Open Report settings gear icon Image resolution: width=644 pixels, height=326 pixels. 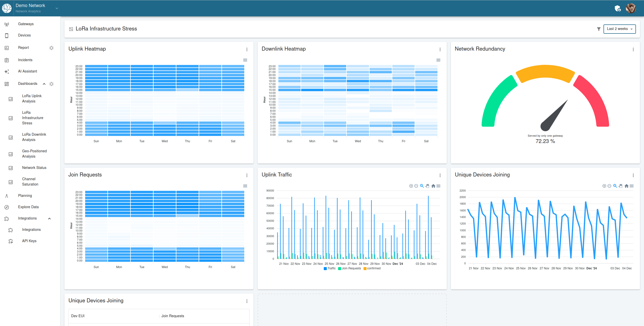pos(51,48)
